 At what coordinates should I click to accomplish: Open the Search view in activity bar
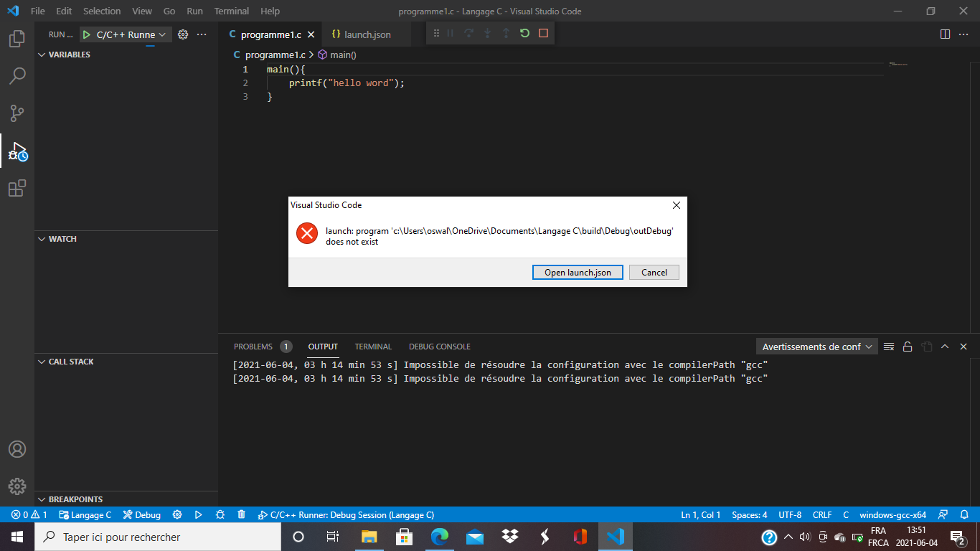[x=17, y=76]
